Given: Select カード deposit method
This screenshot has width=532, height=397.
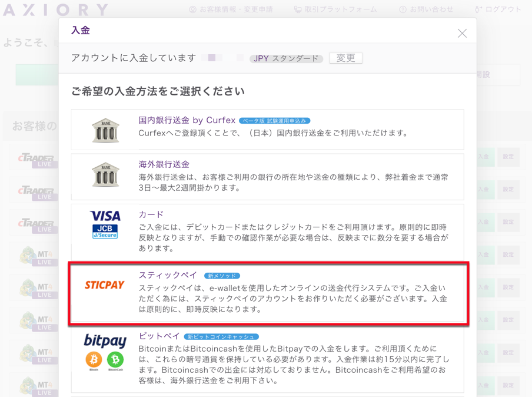Looking at the screenshot, I should click(267, 232).
